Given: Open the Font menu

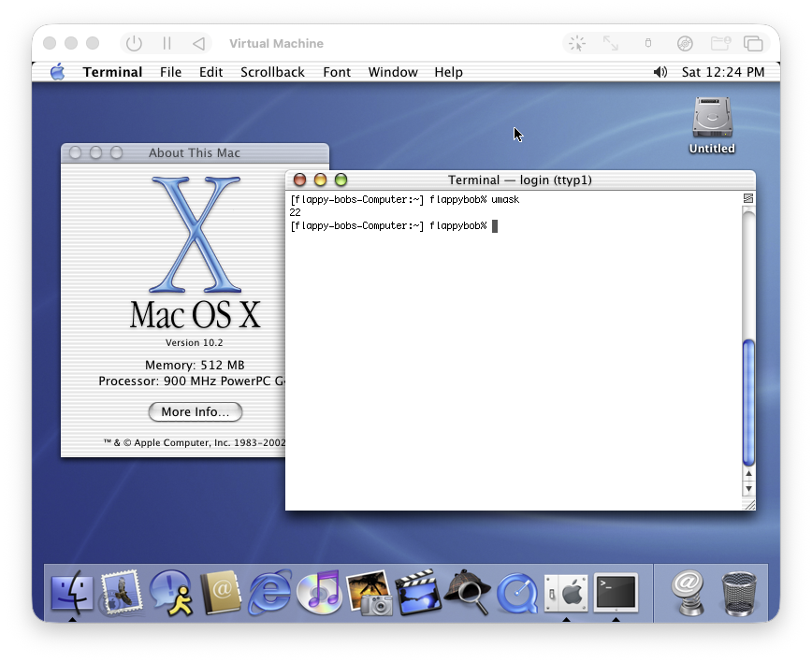Looking at the screenshot, I should pyautogui.click(x=337, y=72).
